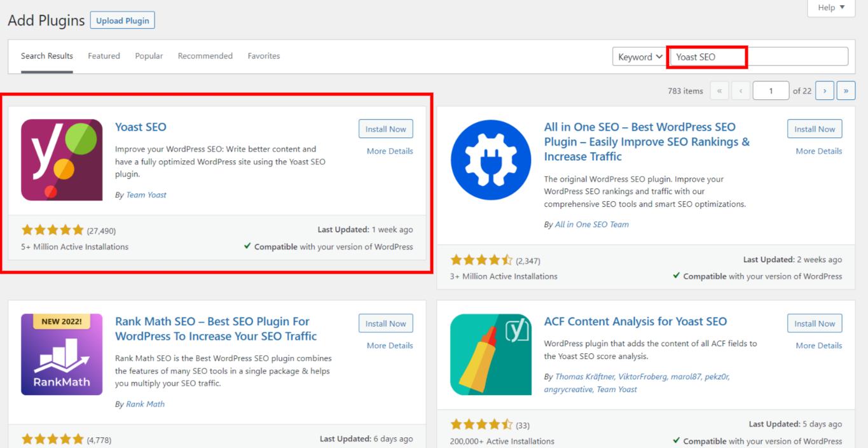The image size is (868, 448).
Task: Open More Details for All in One SEO
Action: pos(819,151)
